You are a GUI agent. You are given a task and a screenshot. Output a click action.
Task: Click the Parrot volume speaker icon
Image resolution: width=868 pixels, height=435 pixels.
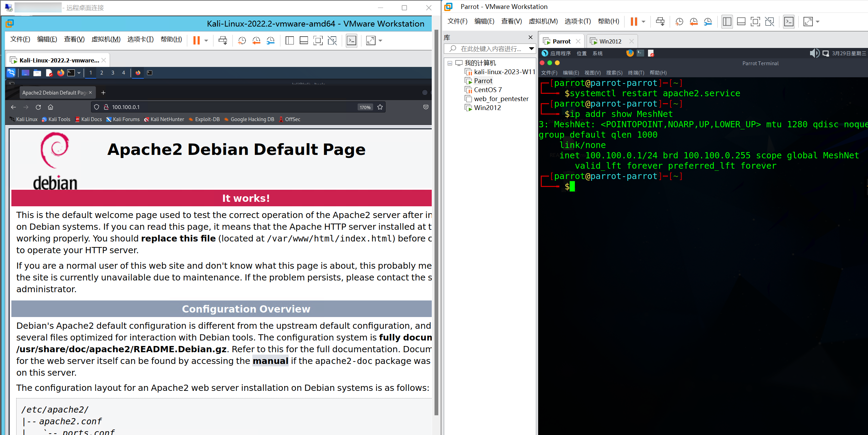pyautogui.click(x=814, y=53)
